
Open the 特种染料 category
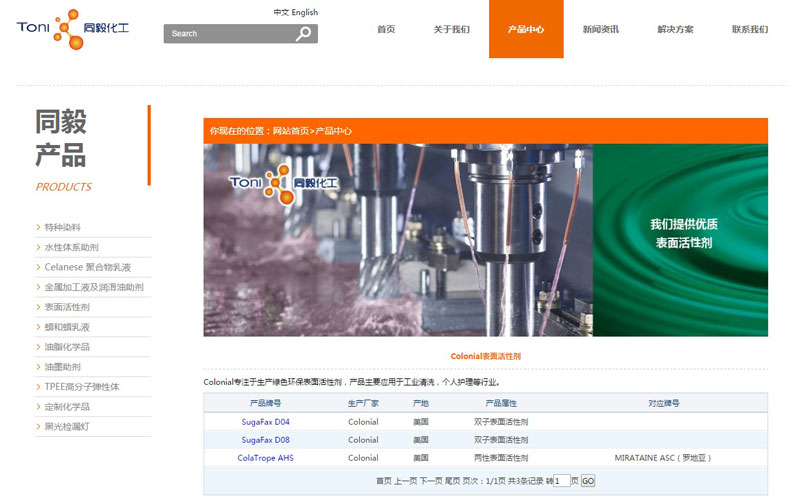coord(62,227)
